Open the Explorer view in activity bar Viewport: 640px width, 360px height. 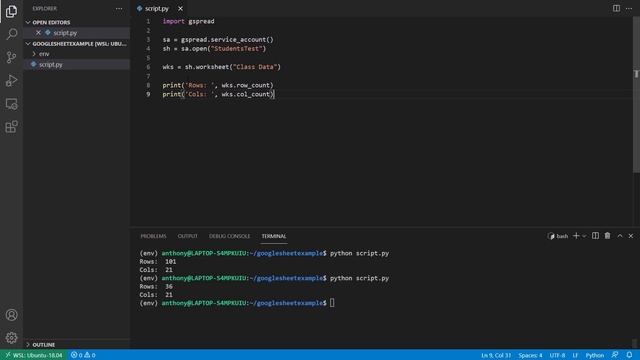tap(11, 11)
